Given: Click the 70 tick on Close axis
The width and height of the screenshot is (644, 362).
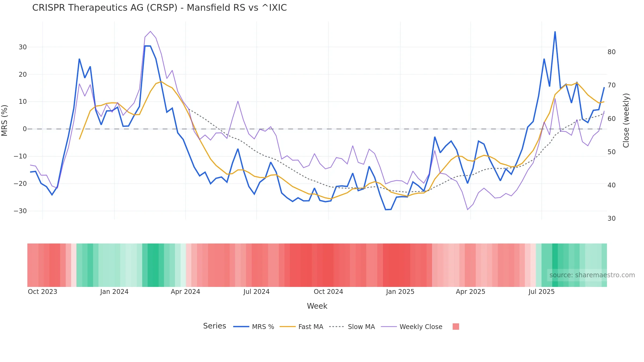Looking at the screenshot, I should [612, 85].
